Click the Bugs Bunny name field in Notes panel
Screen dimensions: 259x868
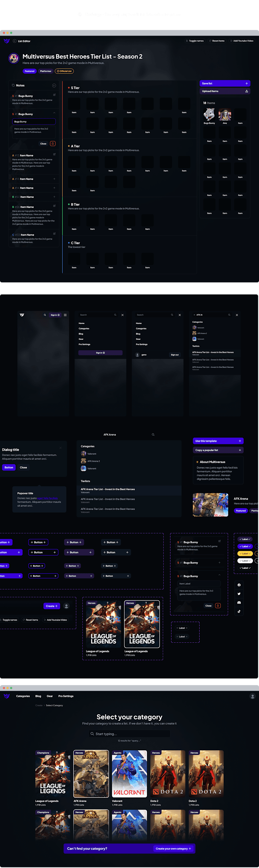point(34,122)
